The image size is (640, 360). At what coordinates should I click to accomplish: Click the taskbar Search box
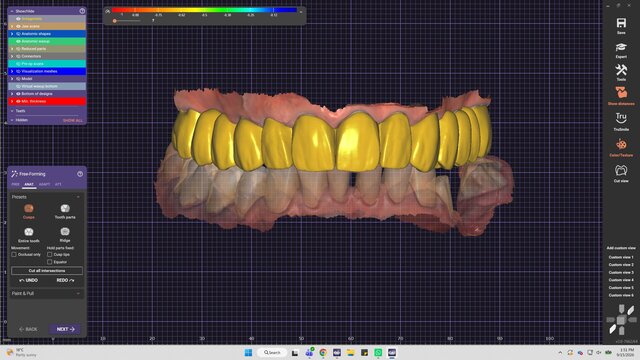point(272,353)
